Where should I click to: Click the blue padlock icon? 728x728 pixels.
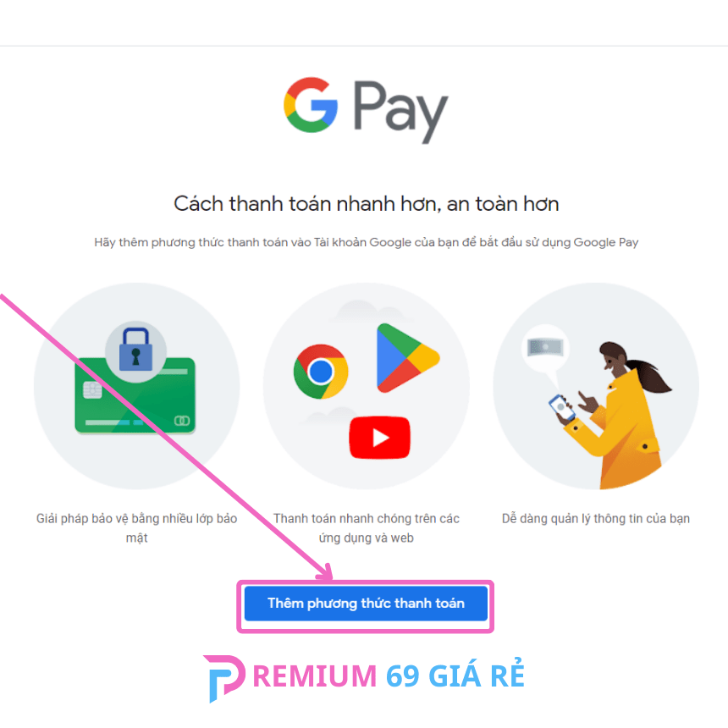coord(135,350)
